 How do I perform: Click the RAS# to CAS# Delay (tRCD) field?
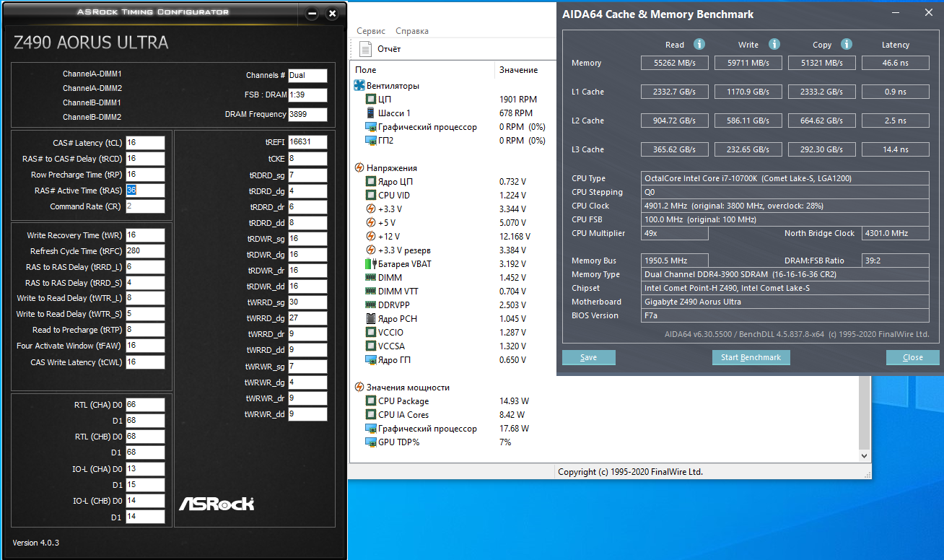click(145, 159)
